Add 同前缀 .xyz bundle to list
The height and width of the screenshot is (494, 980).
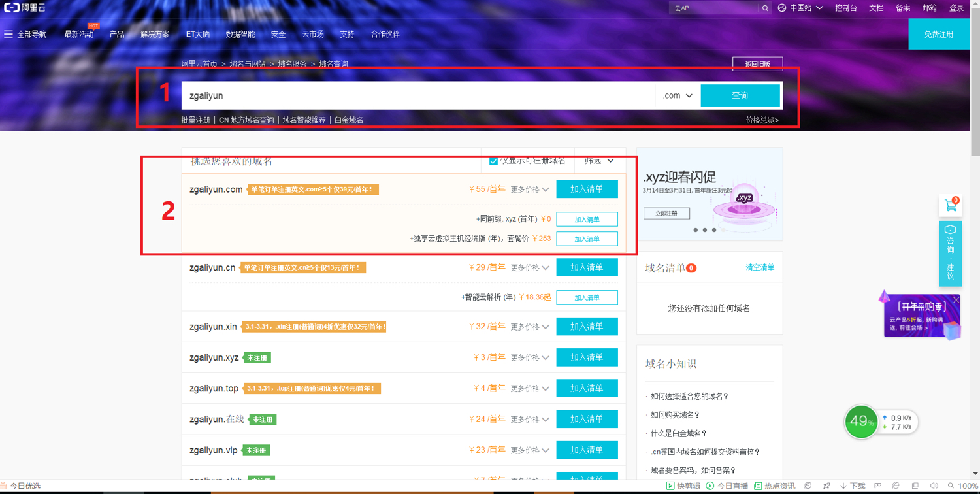pyautogui.click(x=587, y=219)
